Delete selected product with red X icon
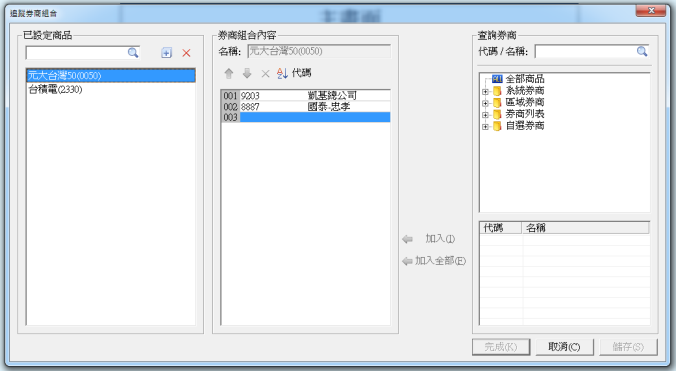The height and width of the screenshot is (371, 676). (186, 53)
